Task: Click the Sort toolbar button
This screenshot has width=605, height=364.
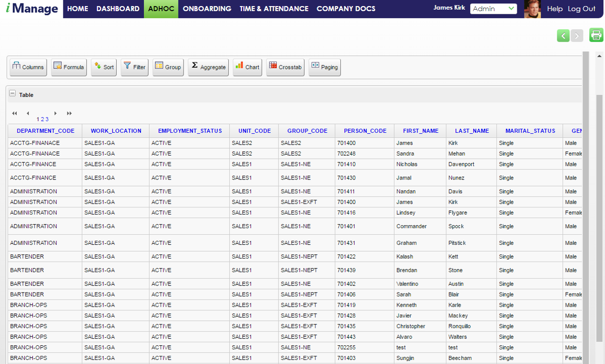Action: click(104, 67)
